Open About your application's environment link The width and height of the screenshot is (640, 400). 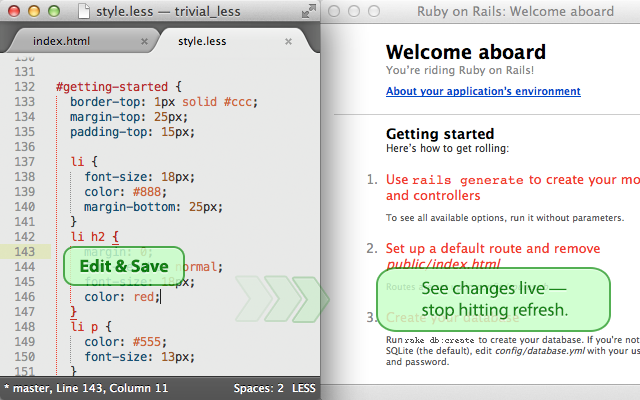(483, 91)
